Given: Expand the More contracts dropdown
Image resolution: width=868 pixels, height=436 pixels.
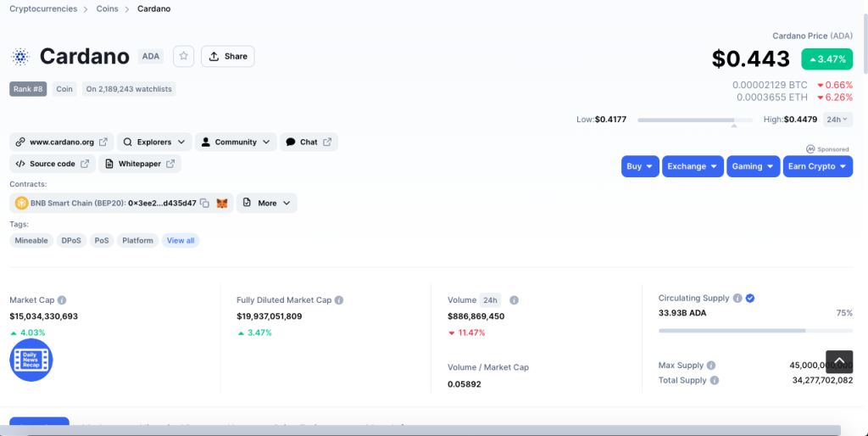Looking at the screenshot, I should tap(267, 204).
